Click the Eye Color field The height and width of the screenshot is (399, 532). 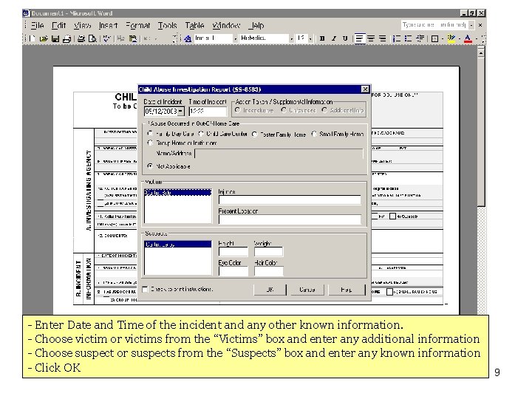pos(233,271)
